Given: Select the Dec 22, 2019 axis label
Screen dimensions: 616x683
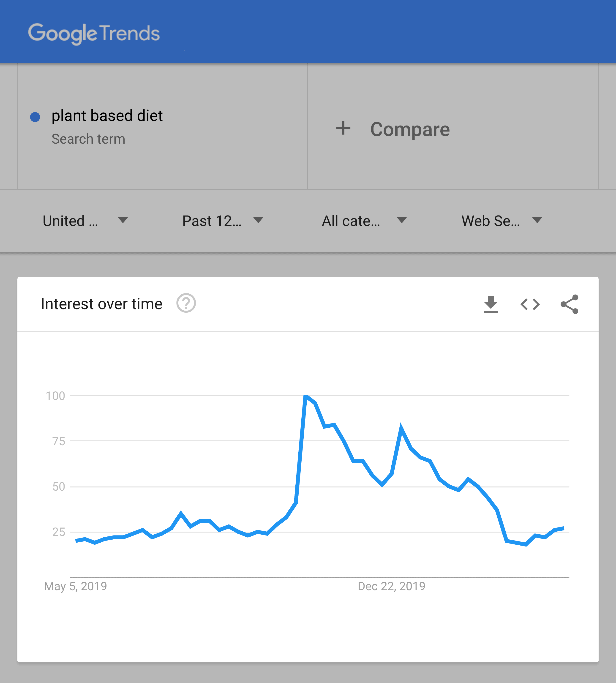Looking at the screenshot, I should (x=391, y=586).
